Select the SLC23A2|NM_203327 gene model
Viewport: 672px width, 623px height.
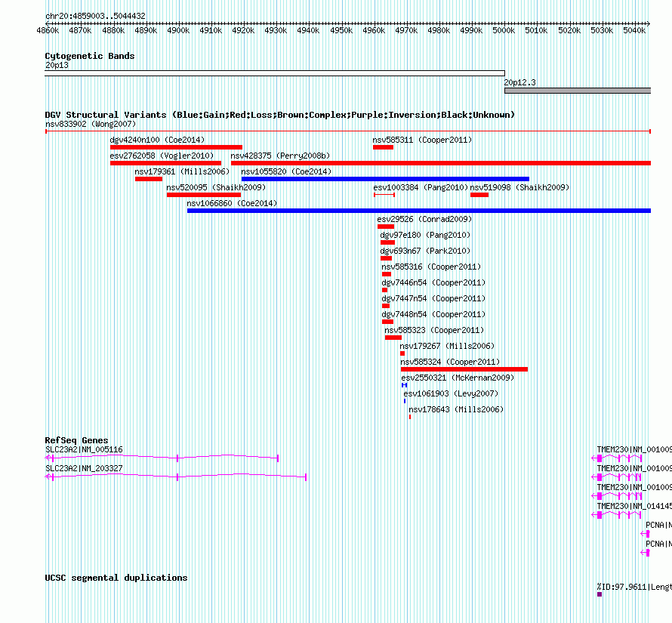pyautogui.click(x=176, y=477)
